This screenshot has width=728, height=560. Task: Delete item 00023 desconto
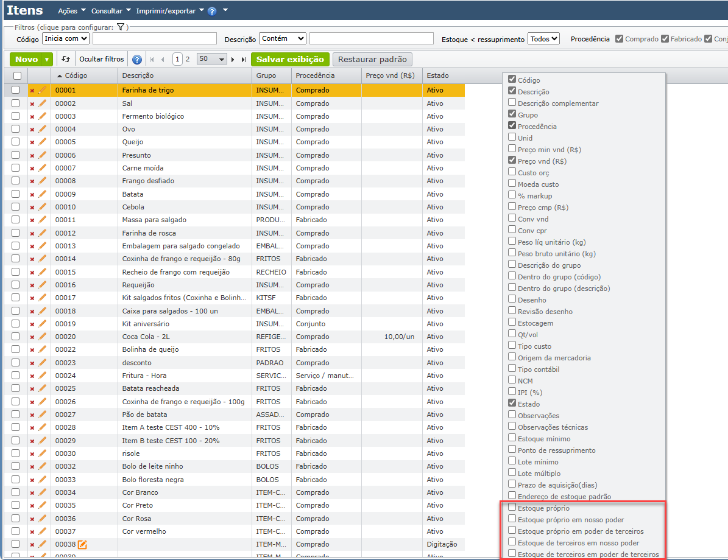32,363
